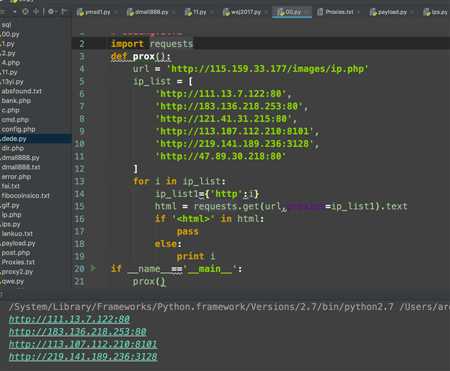450x371 pixels.
Task: Close the Proxies.txt editor tab
Action: pos(359,12)
